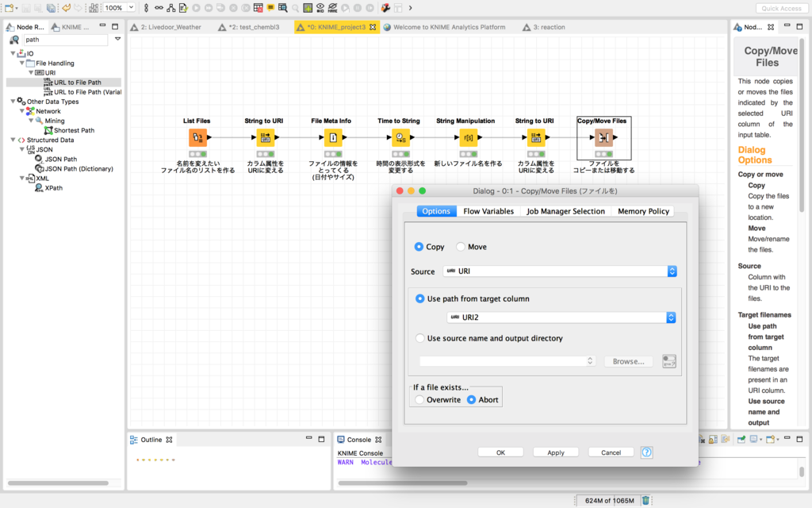812x508 pixels.
Task: Click the configure node toolbar icon
Action: (183, 8)
